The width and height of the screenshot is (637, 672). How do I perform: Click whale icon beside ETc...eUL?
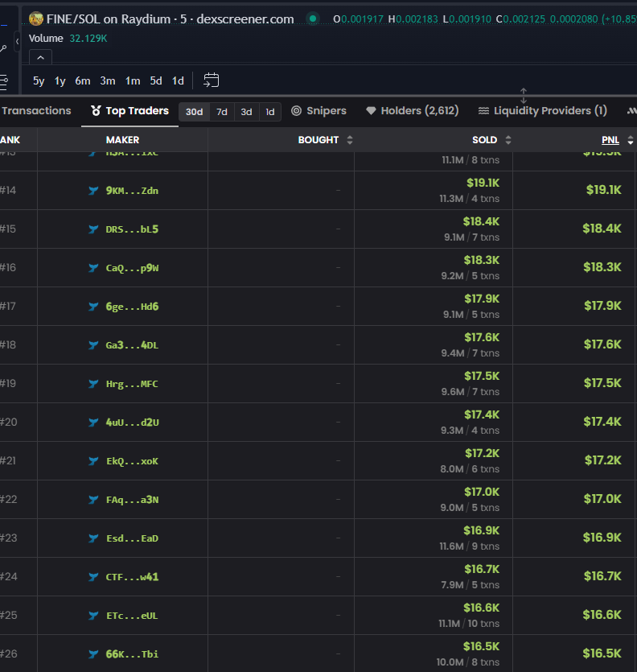click(93, 616)
